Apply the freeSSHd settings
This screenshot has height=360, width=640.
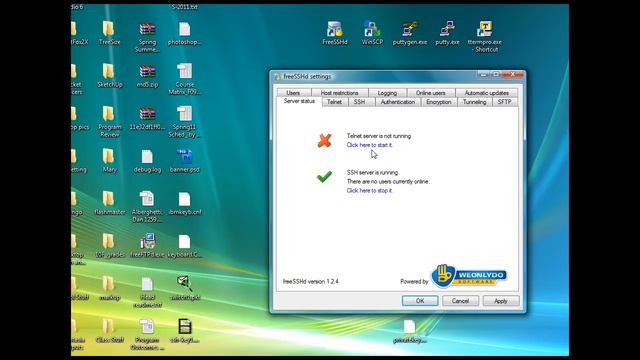point(501,301)
